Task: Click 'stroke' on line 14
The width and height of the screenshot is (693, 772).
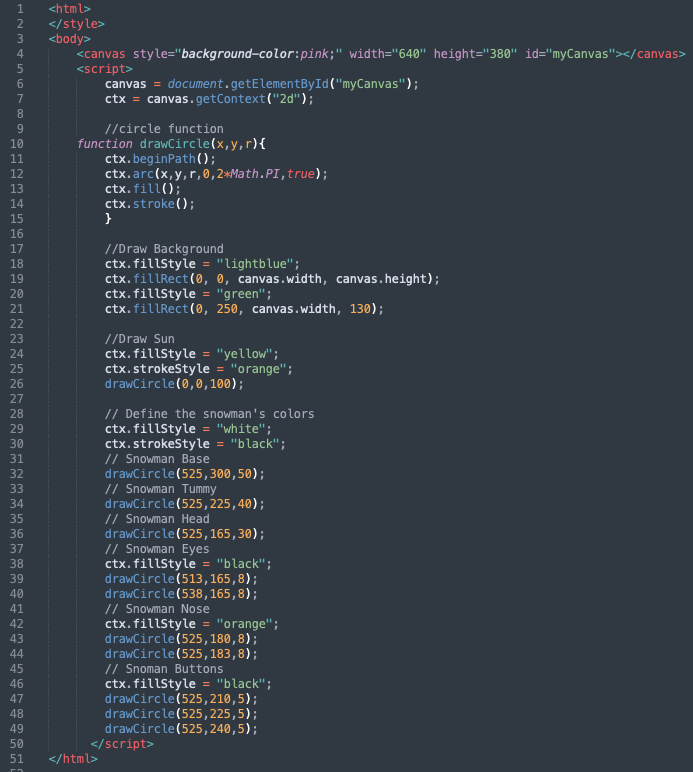Action: tap(154, 204)
